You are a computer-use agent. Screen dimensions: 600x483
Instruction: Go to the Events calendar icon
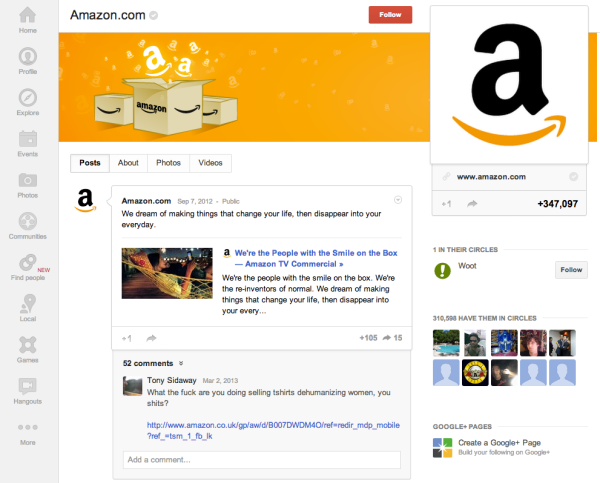pyautogui.click(x=28, y=139)
